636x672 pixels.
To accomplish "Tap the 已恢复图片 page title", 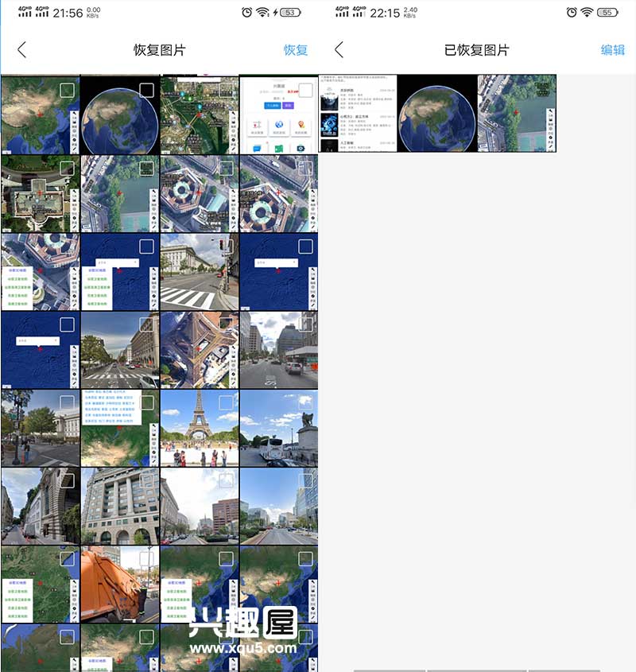I will pos(476,50).
